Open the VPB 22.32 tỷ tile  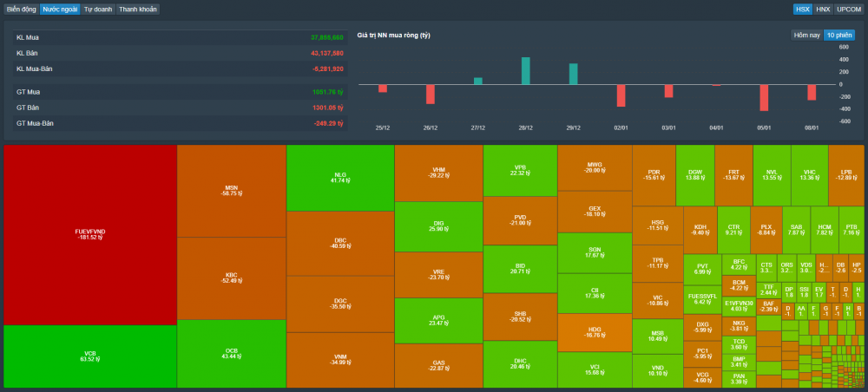click(520, 171)
